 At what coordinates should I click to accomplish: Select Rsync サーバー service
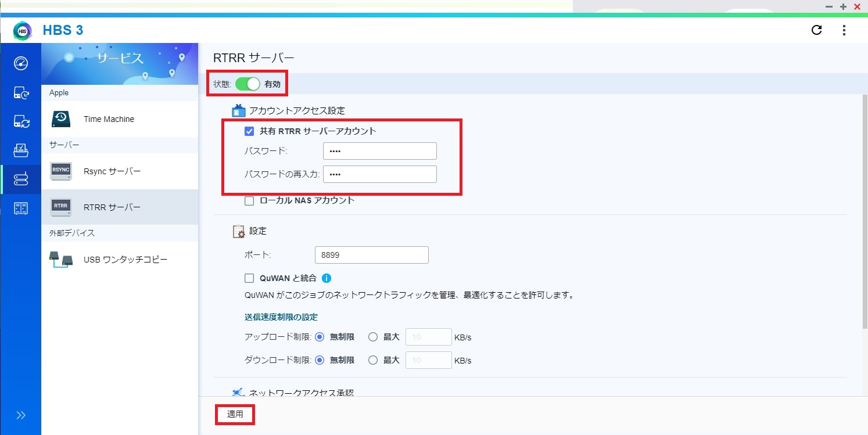coord(120,171)
